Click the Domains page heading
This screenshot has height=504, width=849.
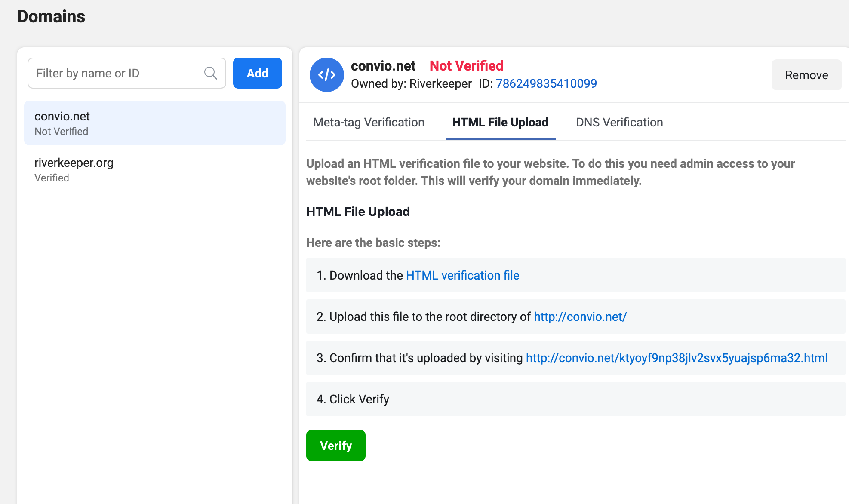tap(51, 16)
